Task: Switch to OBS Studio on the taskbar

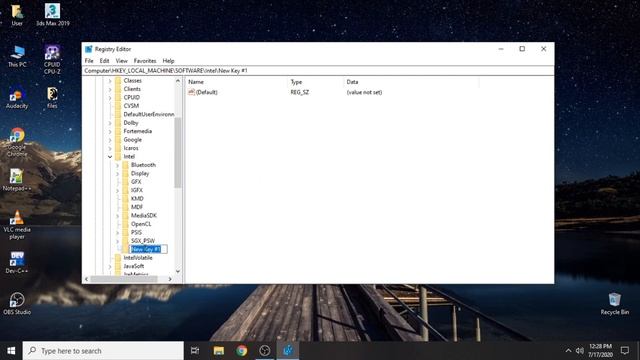Action: point(264,351)
